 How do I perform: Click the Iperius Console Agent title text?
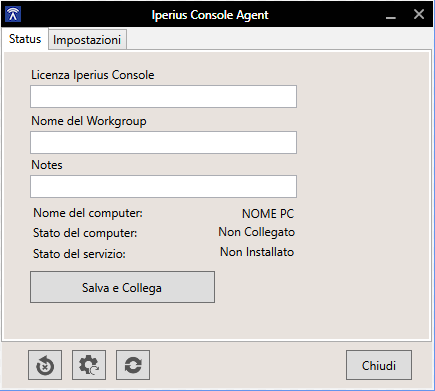[210, 15]
